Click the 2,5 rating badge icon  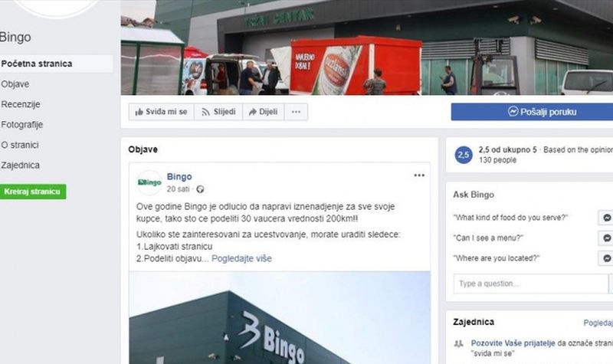[464, 155]
